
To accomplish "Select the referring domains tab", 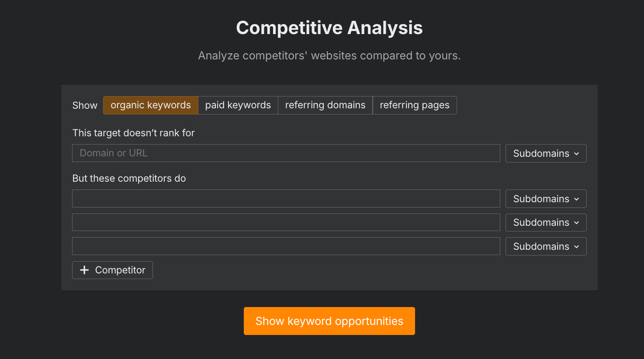I will coord(325,105).
